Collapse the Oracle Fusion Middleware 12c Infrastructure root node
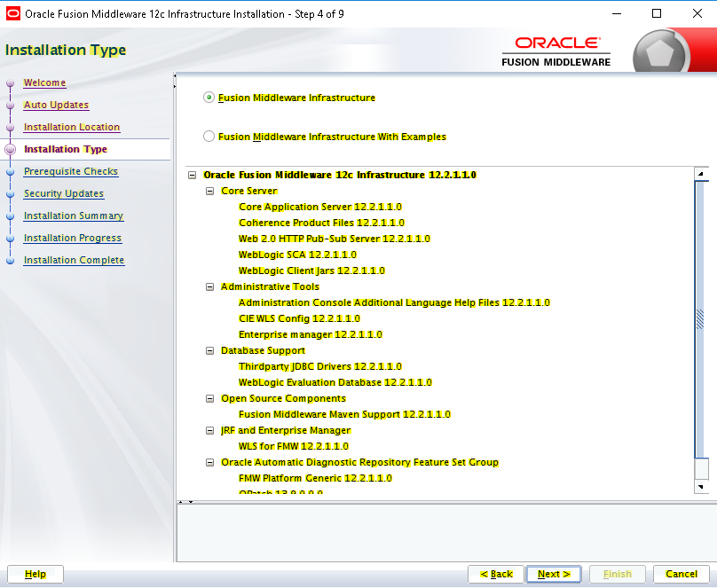This screenshot has height=588, width=717. (193, 175)
